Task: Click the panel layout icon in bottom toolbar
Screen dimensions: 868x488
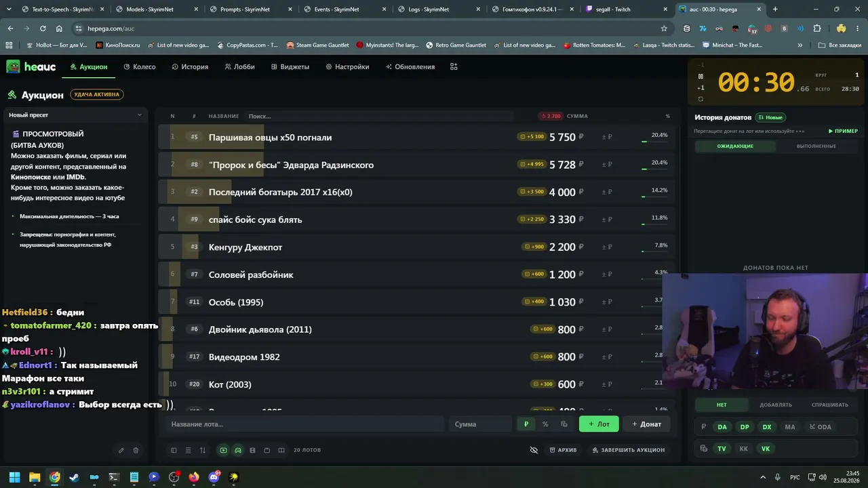Action: point(174,450)
